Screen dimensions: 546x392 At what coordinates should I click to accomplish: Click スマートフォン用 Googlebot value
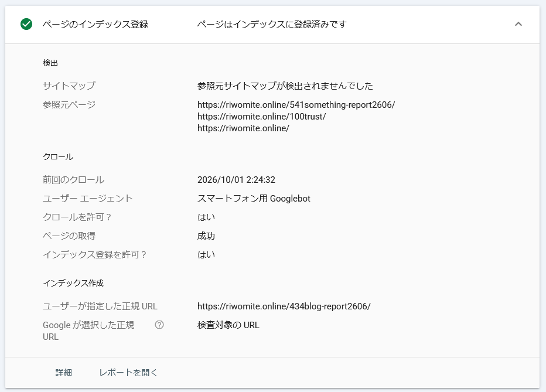254,199
